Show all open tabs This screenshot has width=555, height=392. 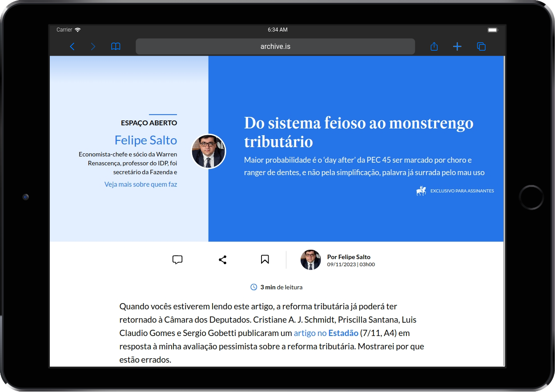[x=481, y=46]
